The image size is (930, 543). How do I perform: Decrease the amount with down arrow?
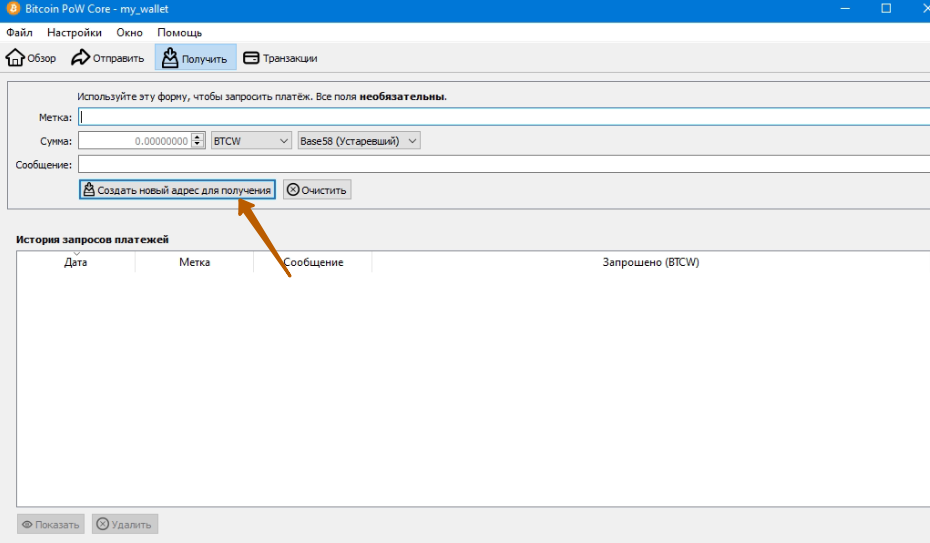(198, 145)
